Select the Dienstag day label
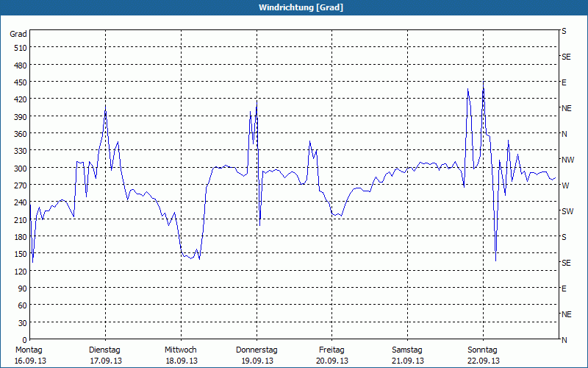Image resolution: width=588 pixels, height=368 pixels. [104, 350]
